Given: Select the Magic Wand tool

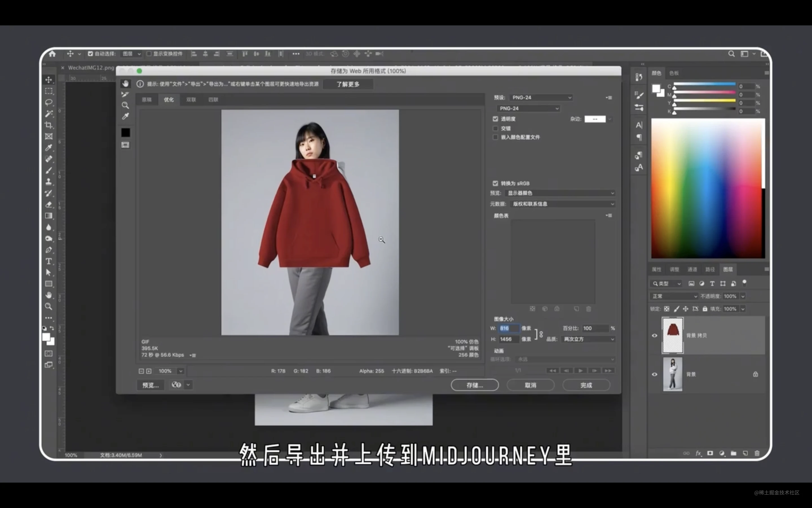Looking at the screenshot, I should coord(49,113).
